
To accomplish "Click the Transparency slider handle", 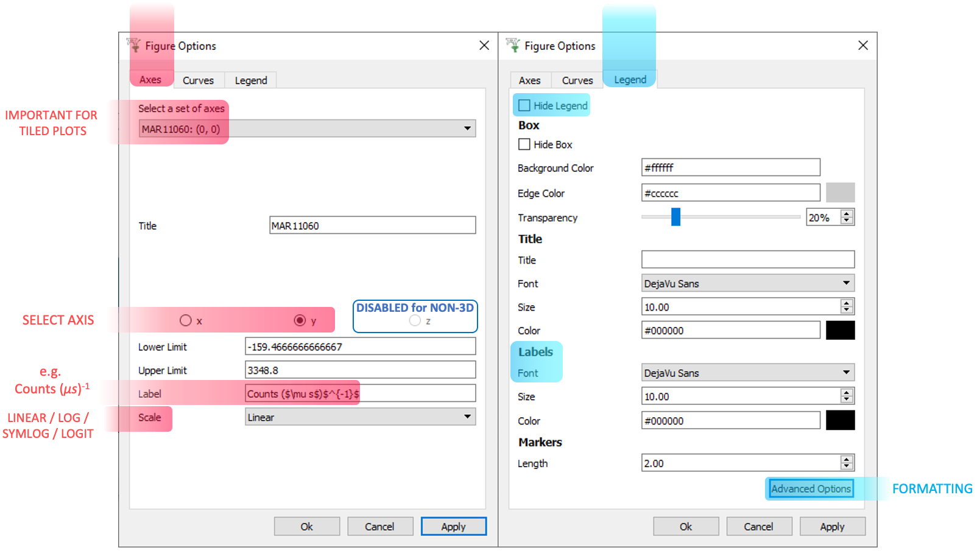I will 675,217.
